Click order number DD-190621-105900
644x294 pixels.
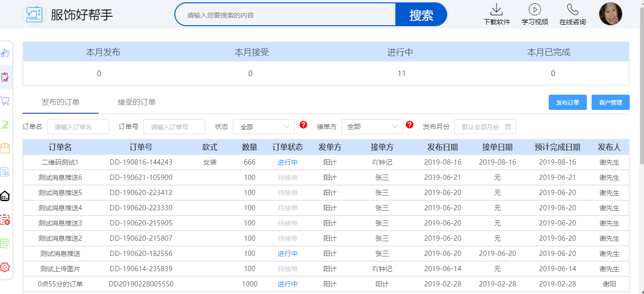tap(141, 177)
